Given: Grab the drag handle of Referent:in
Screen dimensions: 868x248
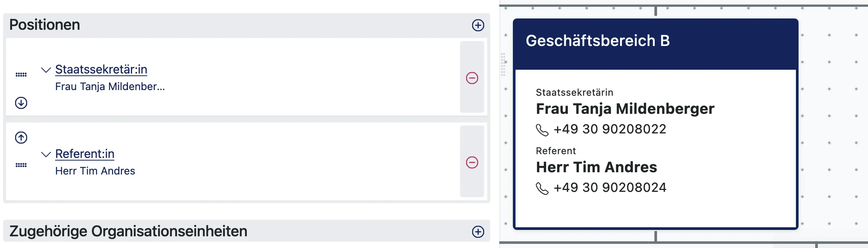Looking at the screenshot, I should [x=21, y=165].
